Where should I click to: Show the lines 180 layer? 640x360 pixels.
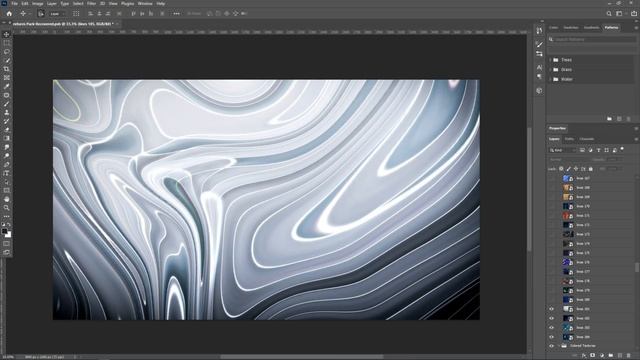click(551, 300)
